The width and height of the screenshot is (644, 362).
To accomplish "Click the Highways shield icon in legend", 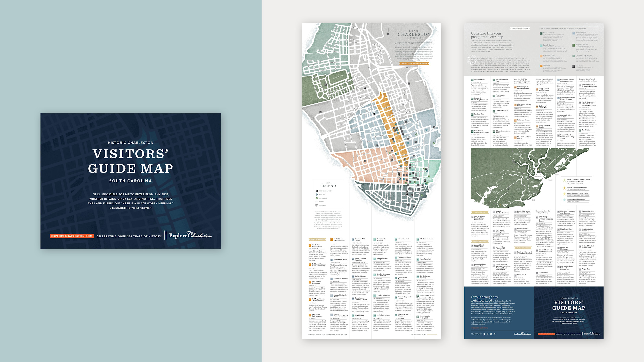I will 317,205.
